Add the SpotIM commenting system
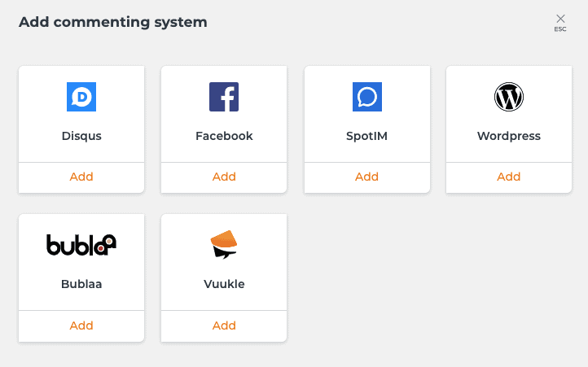 367,177
